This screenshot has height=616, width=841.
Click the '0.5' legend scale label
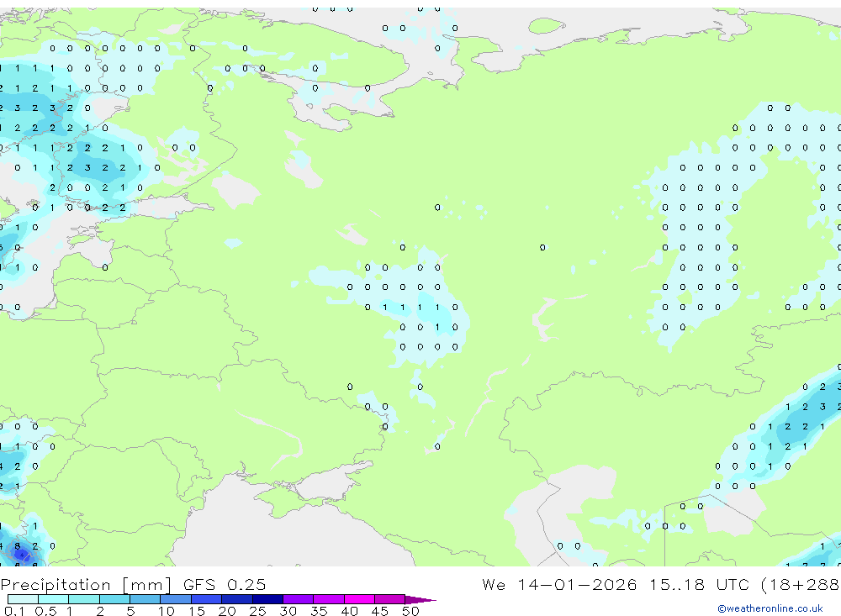point(45,611)
